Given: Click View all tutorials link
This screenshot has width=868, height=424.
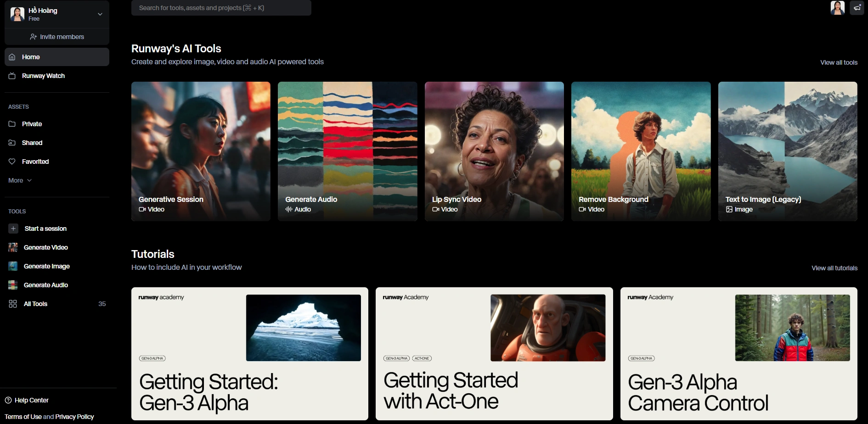Looking at the screenshot, I should click(x=834, y=268).
